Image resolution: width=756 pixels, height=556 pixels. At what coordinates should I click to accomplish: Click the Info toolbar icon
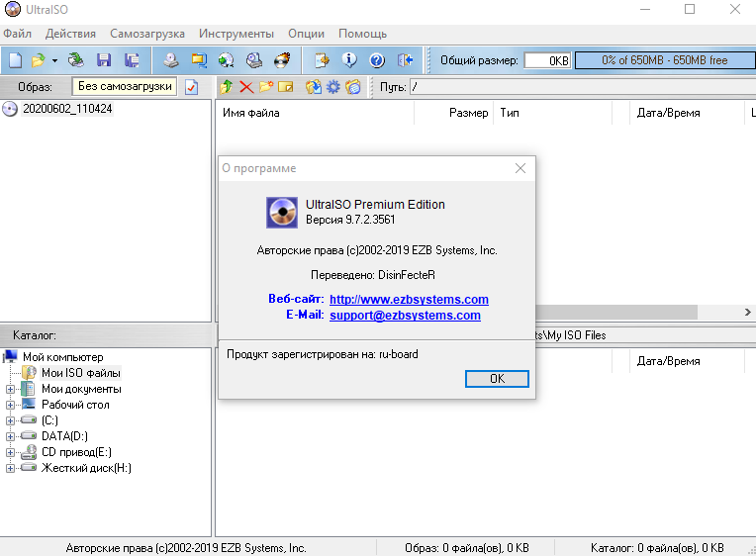coord(349,60)
